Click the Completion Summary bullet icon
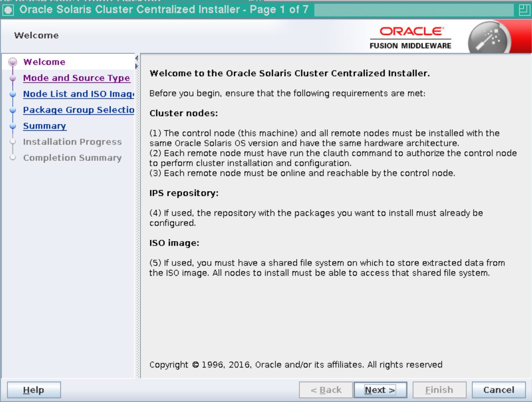532x402 pixels. click(x=13, y=158)
